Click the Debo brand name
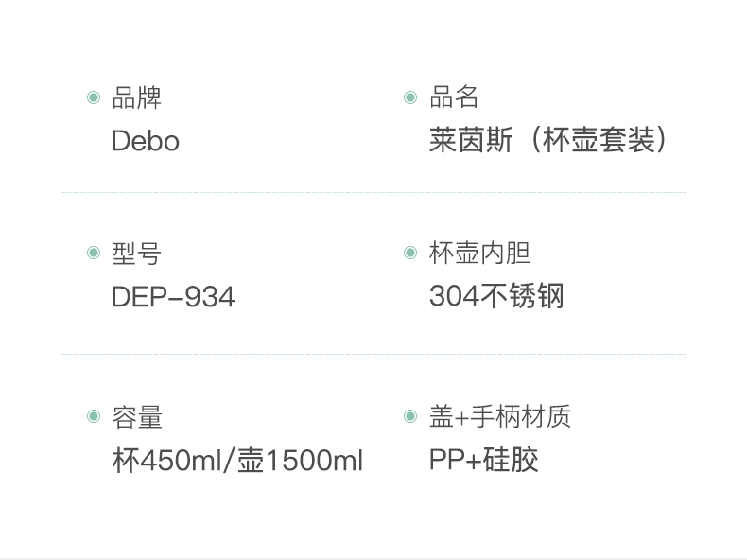747x560 pixels. 145,141
